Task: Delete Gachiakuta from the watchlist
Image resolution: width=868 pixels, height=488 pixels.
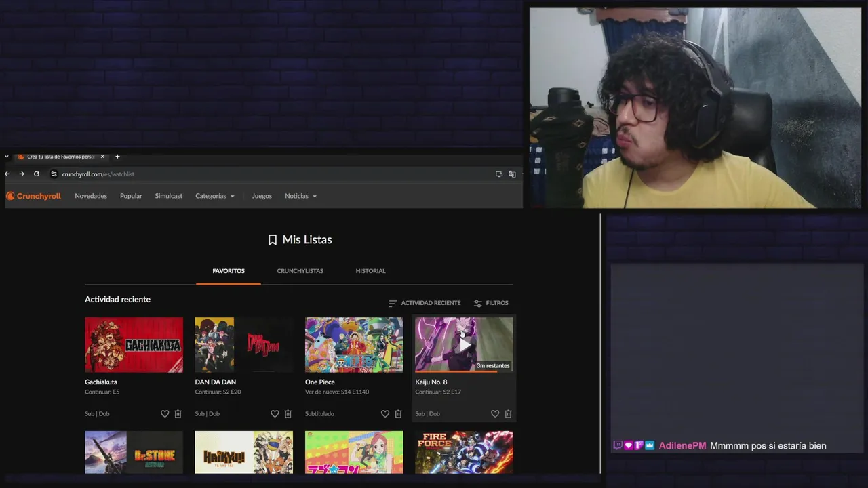Action: pyautogui.click(x=178, y=414)
